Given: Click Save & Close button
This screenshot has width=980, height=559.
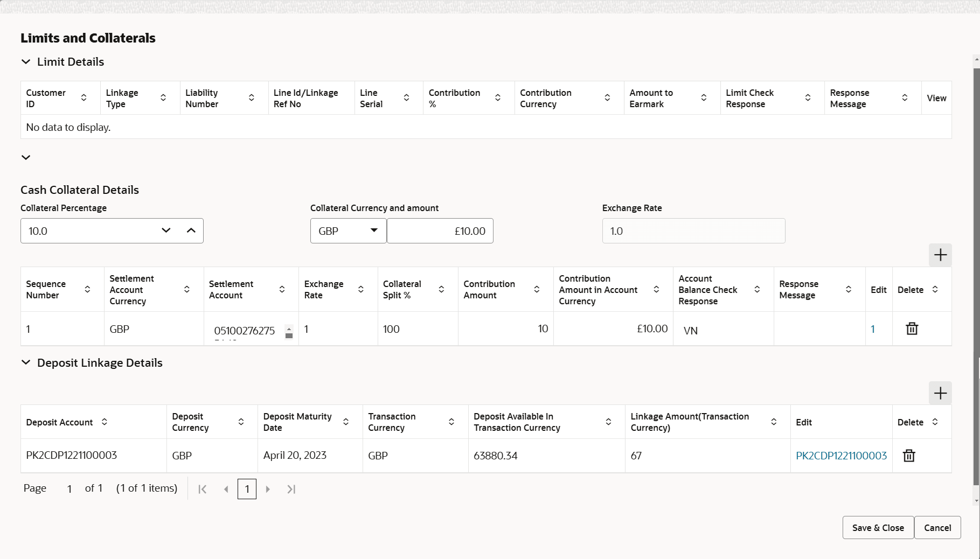Looking at the screenshot, I should click(x=878, y=528).
